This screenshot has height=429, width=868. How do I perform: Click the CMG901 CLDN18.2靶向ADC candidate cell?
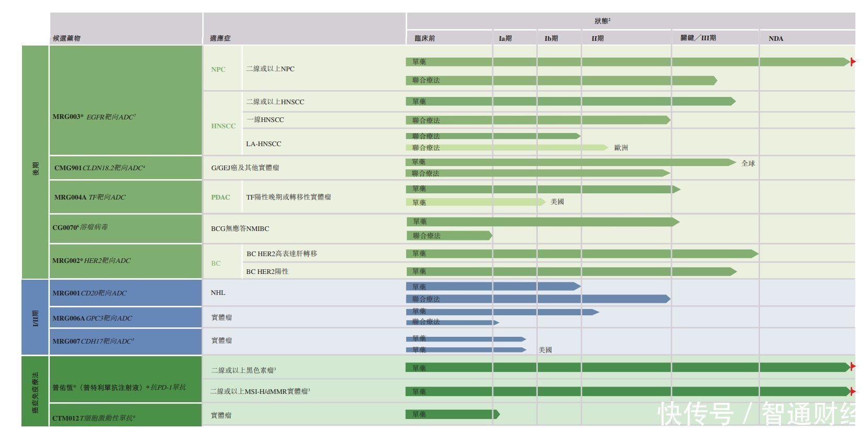(x=100, y=168)
